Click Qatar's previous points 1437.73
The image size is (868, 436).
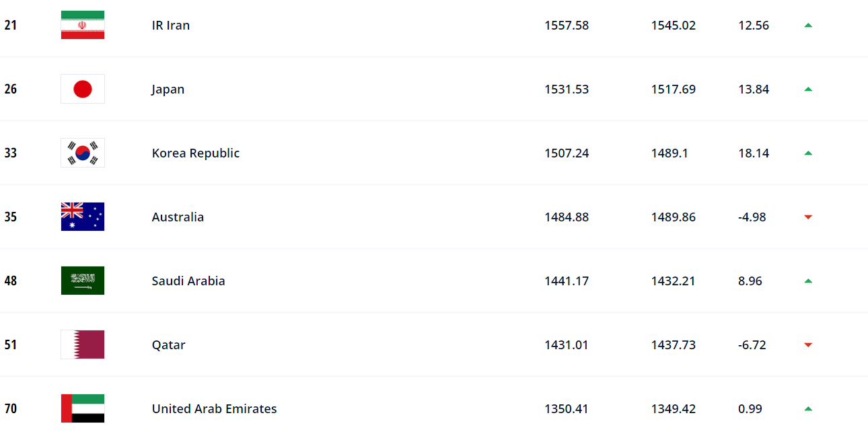point(674,344)
